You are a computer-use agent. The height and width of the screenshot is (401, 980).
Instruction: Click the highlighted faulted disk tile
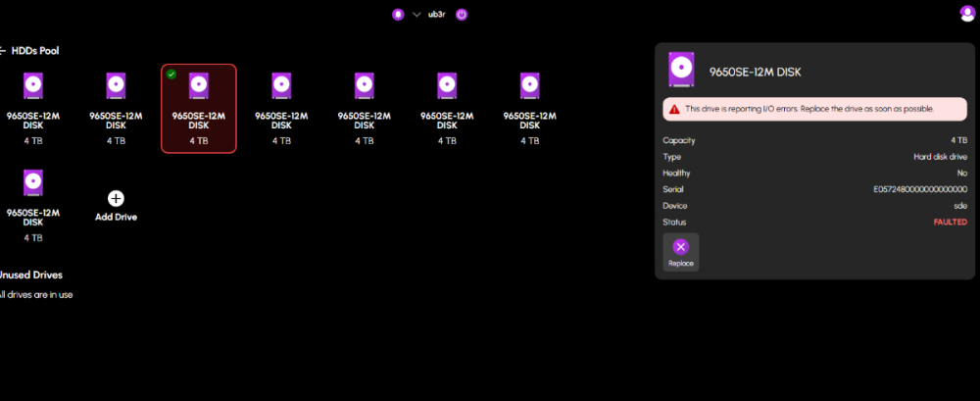(199, 109)
